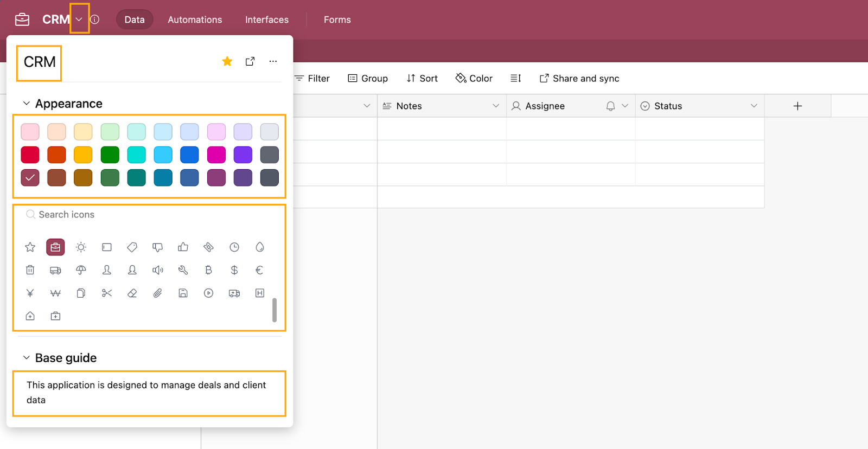Screen dimensions: 868x449
Task: Focus the Search icons field
Action: pyautogui.click(x=149, y=215)
